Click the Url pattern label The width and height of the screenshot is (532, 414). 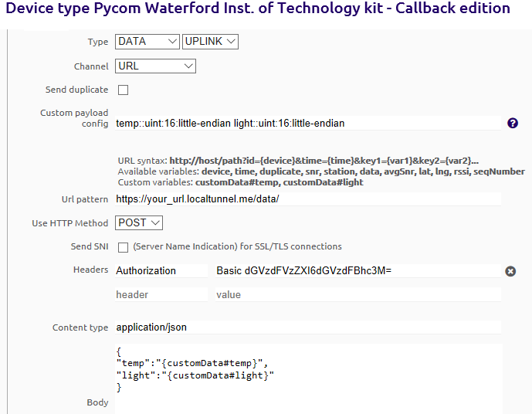[85, 199]
